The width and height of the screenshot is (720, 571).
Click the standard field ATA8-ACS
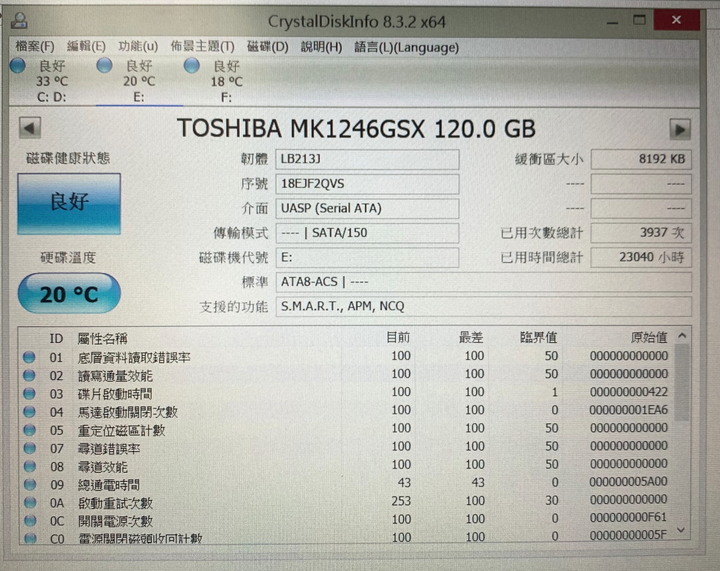click(x=484, y=282)
